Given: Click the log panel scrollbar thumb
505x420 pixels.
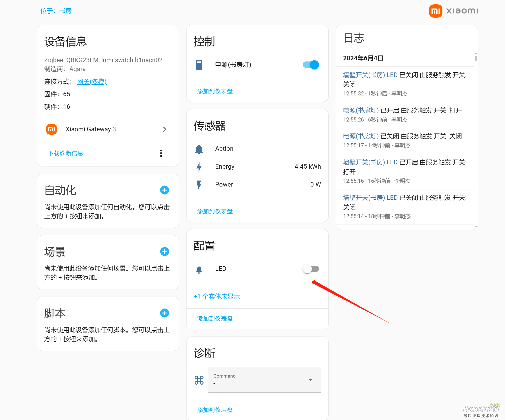Looking at the screenshot, I should (x=476, y=58).
